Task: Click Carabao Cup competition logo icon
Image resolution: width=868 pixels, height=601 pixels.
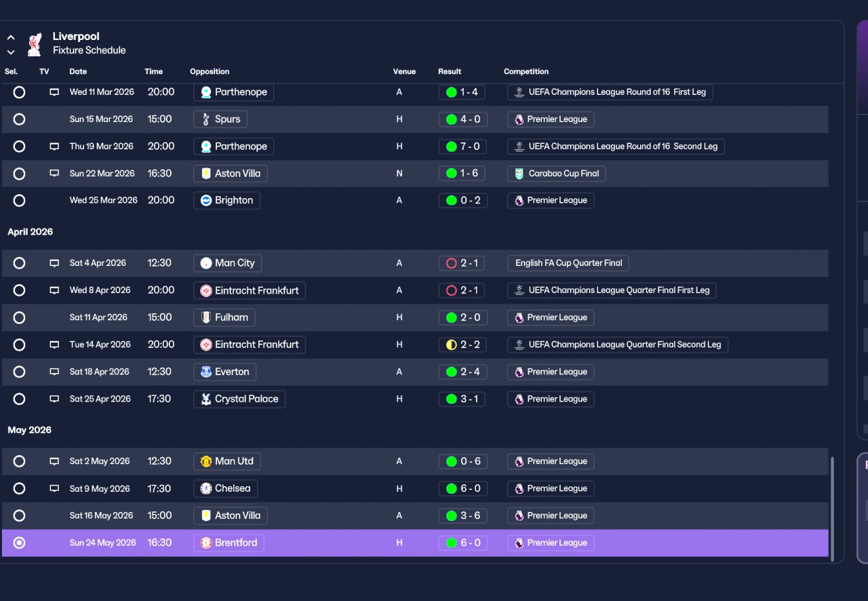Action: (x=519, y=174)
